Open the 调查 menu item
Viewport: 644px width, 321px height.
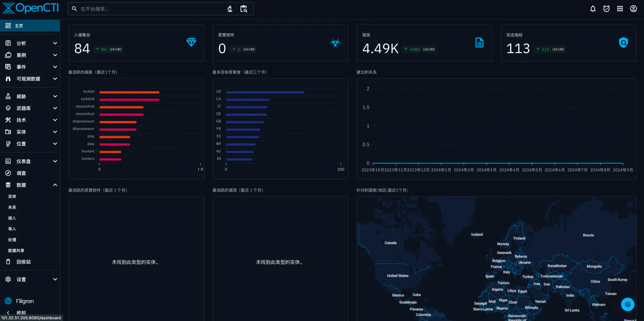tap(30, 173)
